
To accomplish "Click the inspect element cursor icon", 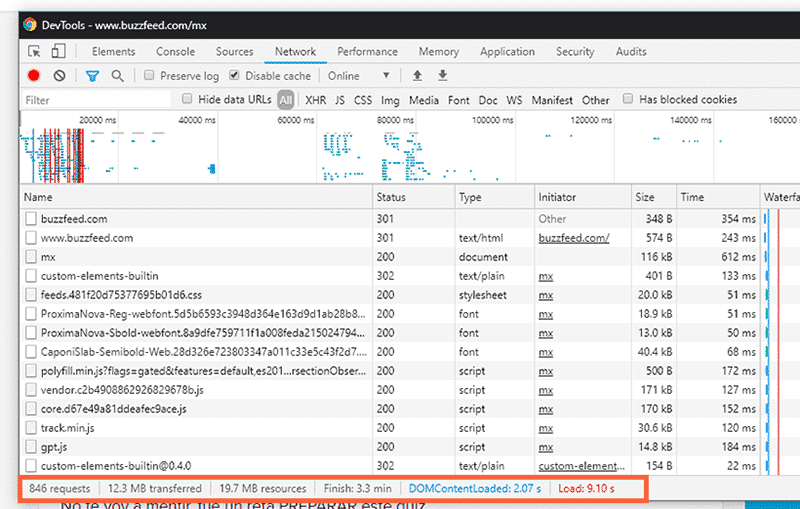I will click(35, 52).
